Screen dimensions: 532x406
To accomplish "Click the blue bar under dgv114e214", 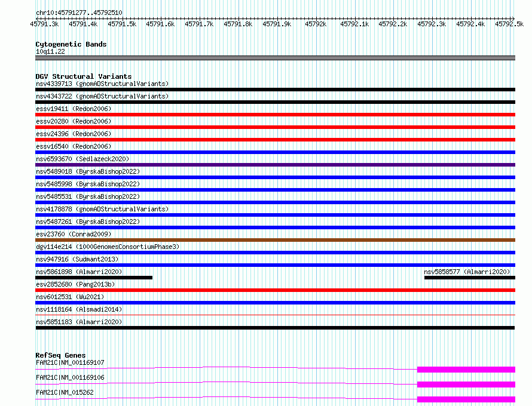I will [275, 253].
